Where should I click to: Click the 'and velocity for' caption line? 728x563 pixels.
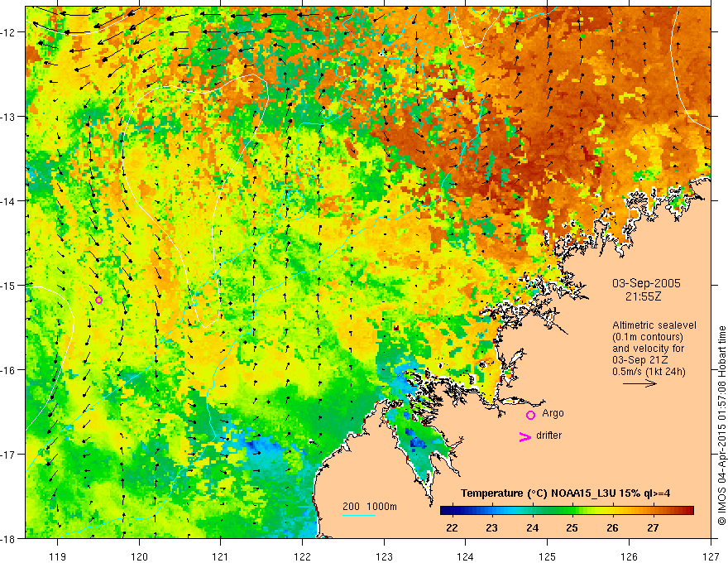point(648,349)
